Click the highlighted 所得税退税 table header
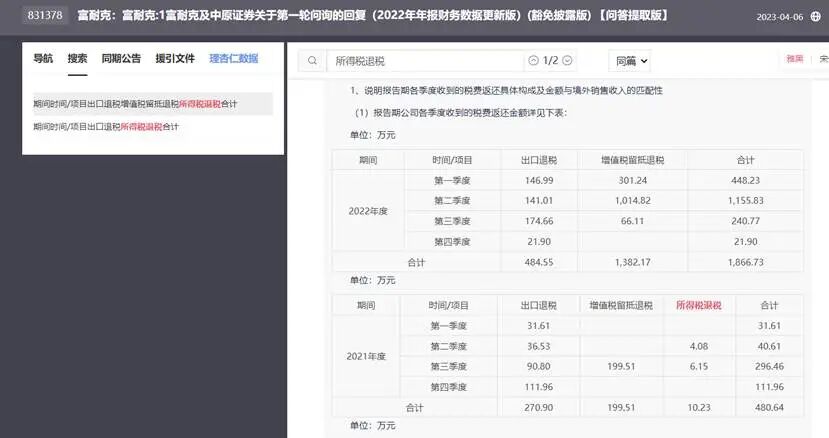This screenshot has height=438, width=829. tap(698, 305)
